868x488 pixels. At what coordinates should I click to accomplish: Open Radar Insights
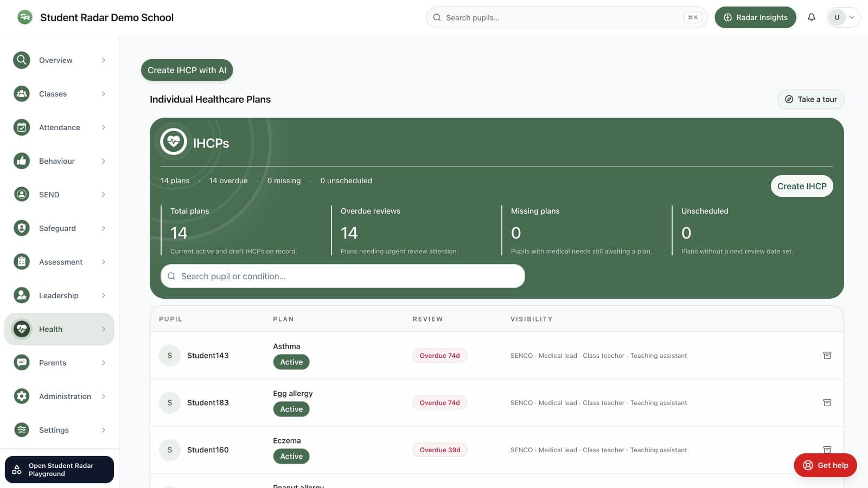pyautogui.click(x=755, y=17)
